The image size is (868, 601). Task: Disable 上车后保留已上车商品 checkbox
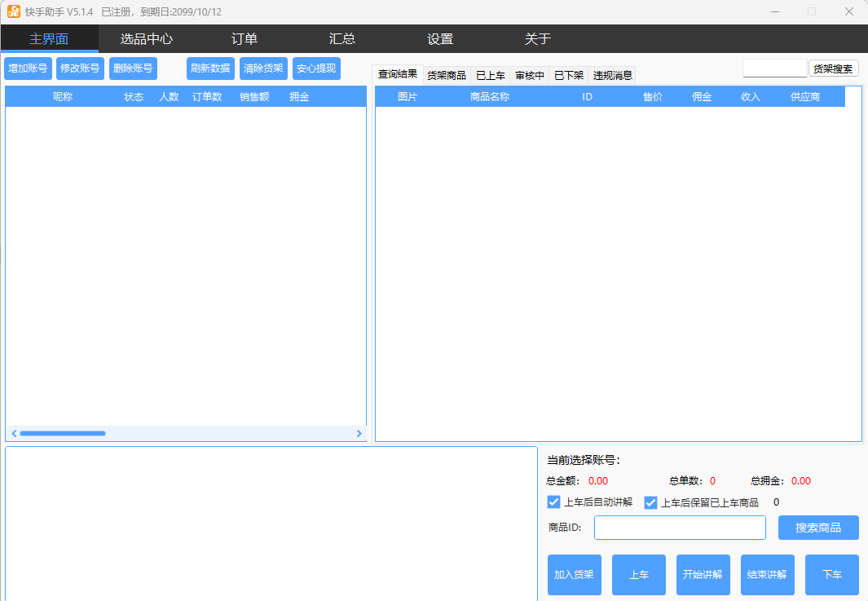pyautogui.click(x=651, y=502)
